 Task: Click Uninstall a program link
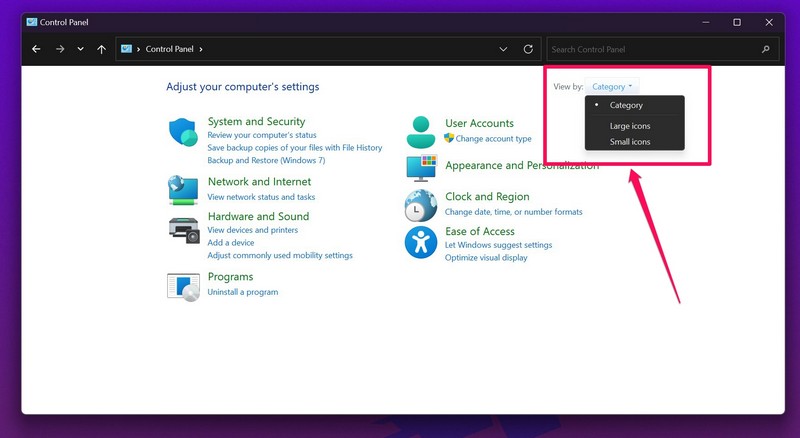coord(242,292)
